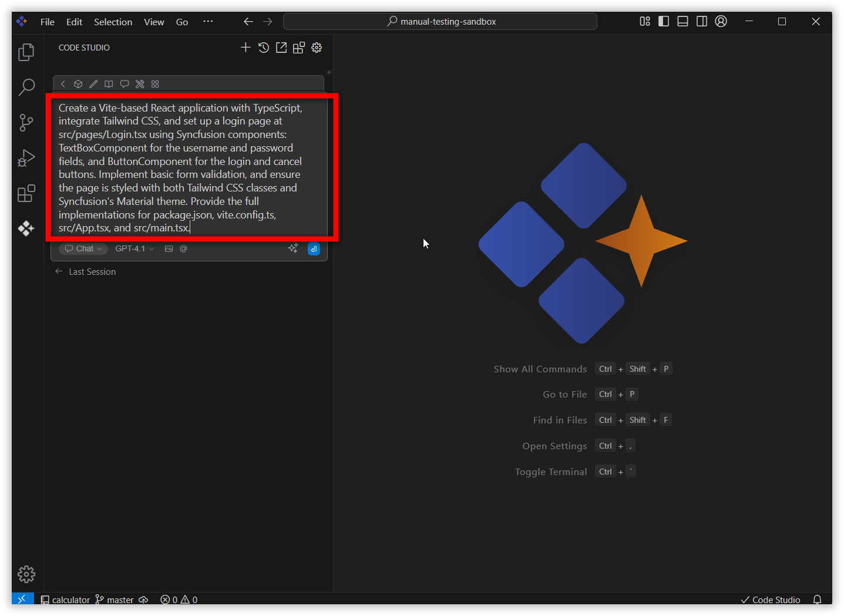Click the tools wrench icon in prompt toolbar
The height and width of the screenshot is (616, 844).
(x=140, y=84)
